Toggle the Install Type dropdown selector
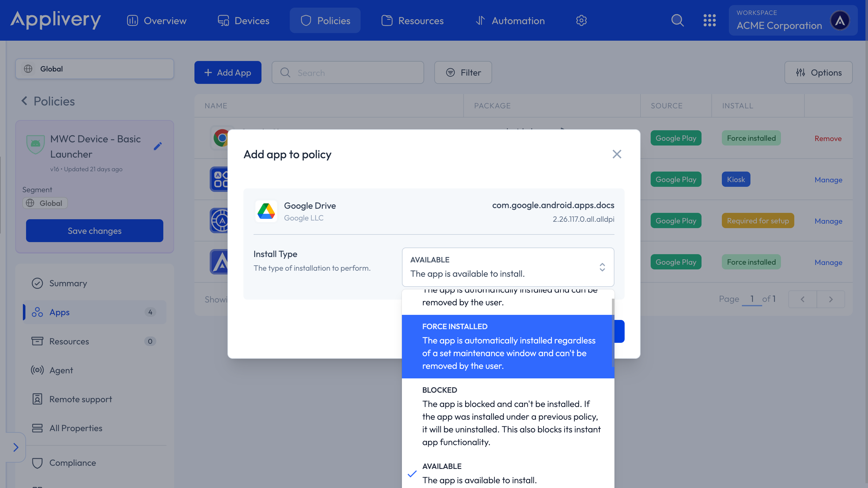 [x=508, y=267]
